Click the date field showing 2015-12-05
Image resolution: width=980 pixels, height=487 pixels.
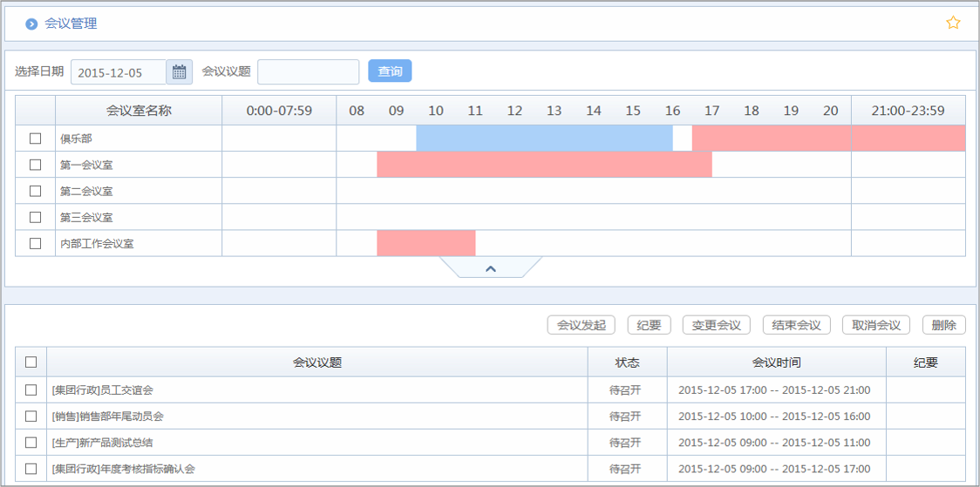pyautogui.click(x=118, y=72)
